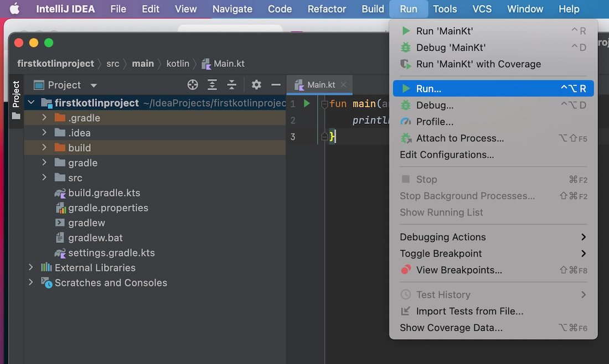This screenshot has width=609, height=364.
Task: Click the firstkotlinproject breadcrumb
Action: point(55,64)
